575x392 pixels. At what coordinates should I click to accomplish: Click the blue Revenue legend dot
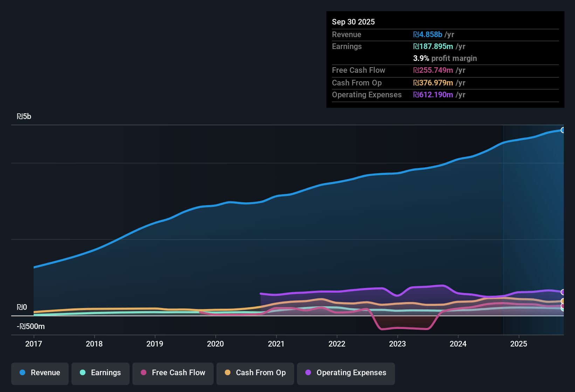[22, 373]
